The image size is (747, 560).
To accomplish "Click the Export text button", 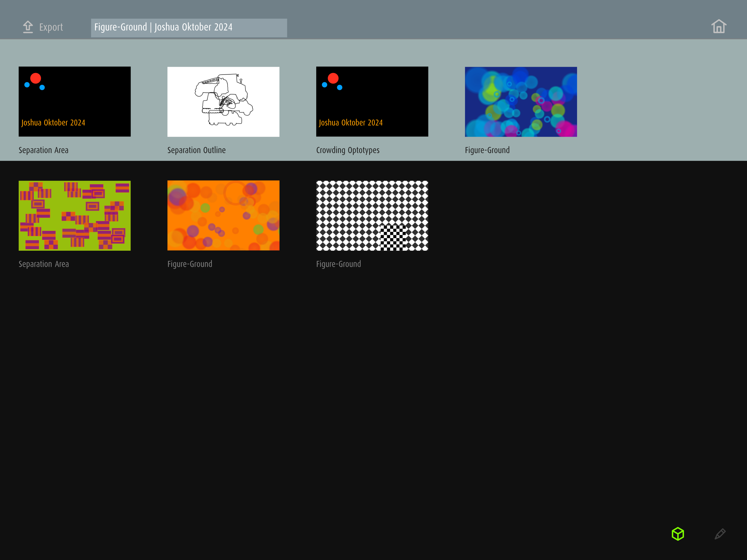I will pos(51,27).
